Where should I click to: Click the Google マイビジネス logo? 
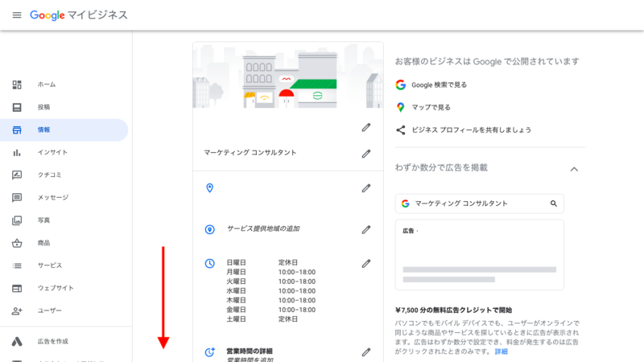79,15
